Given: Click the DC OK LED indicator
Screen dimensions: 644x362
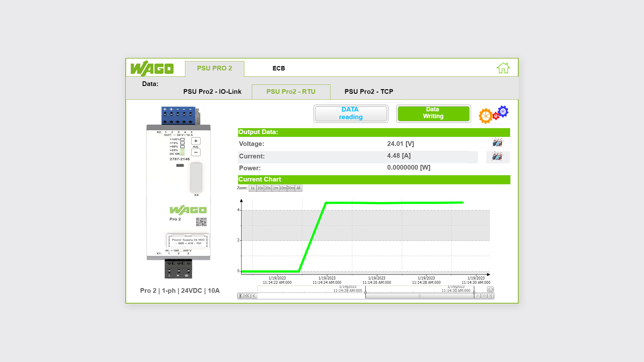Looking at the screenshot, I should tap(183, 154).
